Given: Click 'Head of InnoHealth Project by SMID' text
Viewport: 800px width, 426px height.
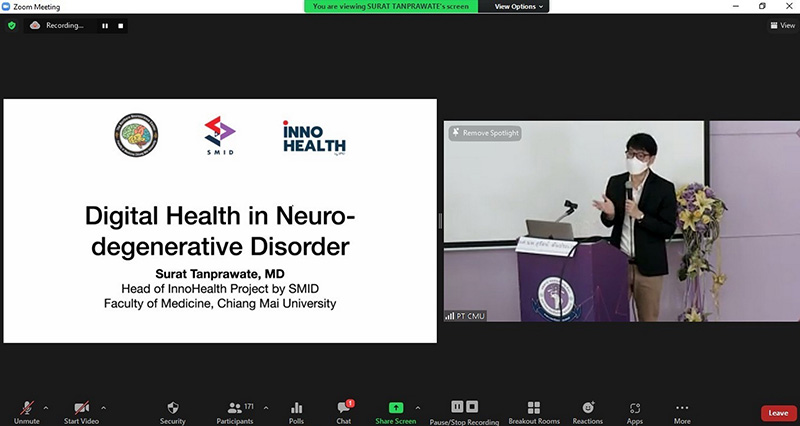Looking at the screenshot, I should tap(220, 289).
